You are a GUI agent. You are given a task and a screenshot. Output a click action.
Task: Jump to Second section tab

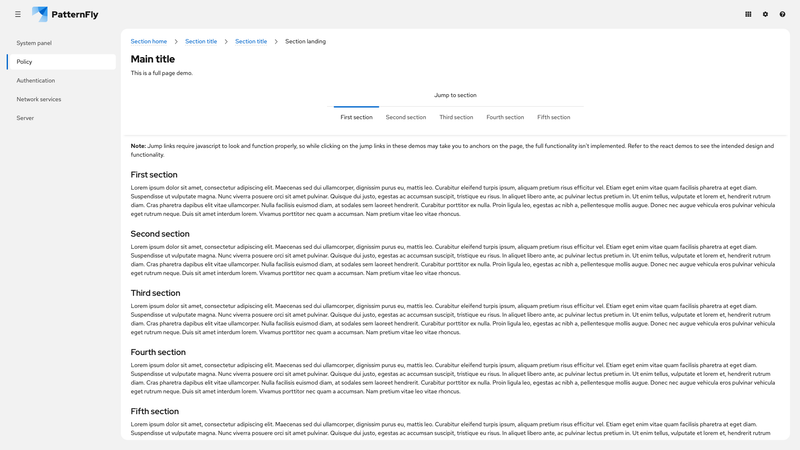pyautogui.click(x=406, y=117)
